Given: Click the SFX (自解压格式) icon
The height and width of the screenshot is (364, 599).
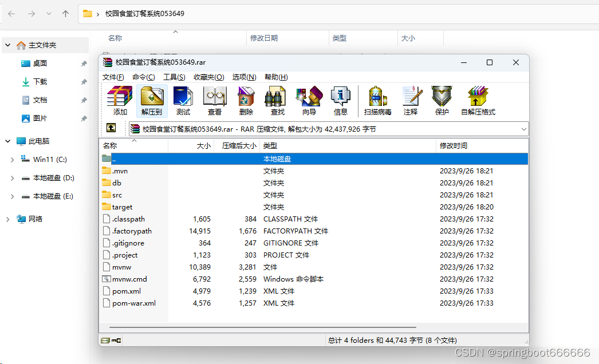Looking at the screenshot, I should coord(478,101).
